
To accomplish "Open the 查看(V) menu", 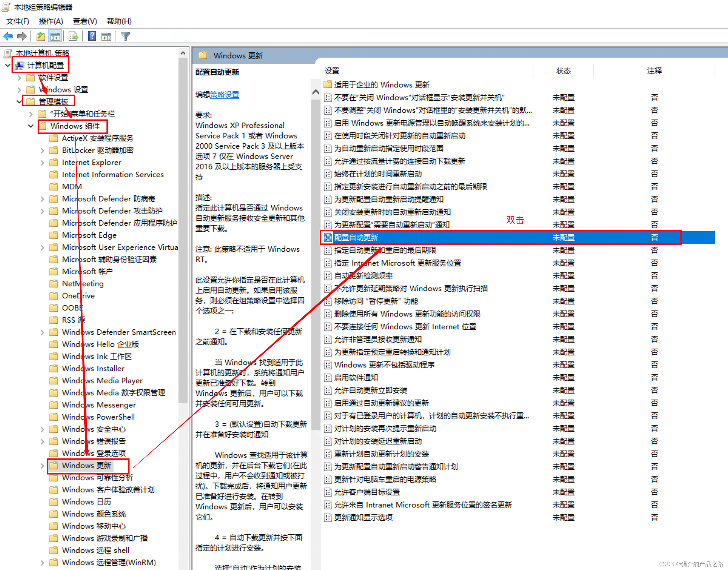I will 85,21.
